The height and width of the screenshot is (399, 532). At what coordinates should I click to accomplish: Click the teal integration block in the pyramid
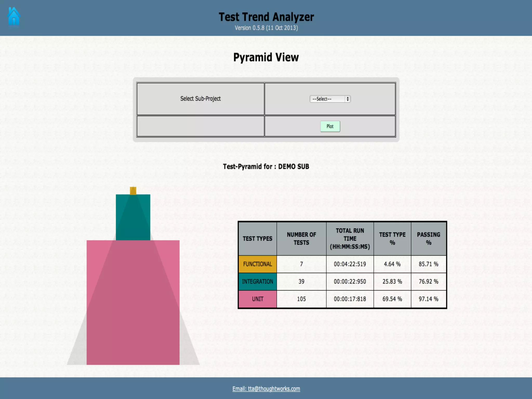(x=133, y=217)
